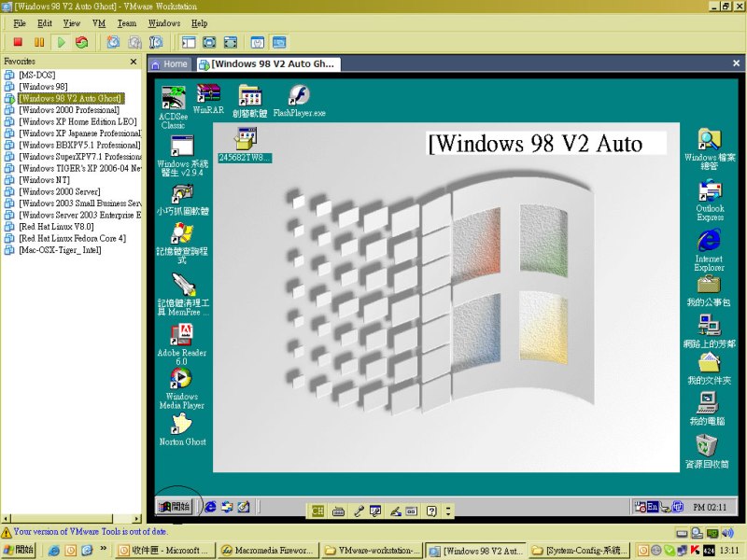Select [Mac-OSX-Tiger_ Intel] in Favorites
747x560 pixels.
tap(60, 250)
